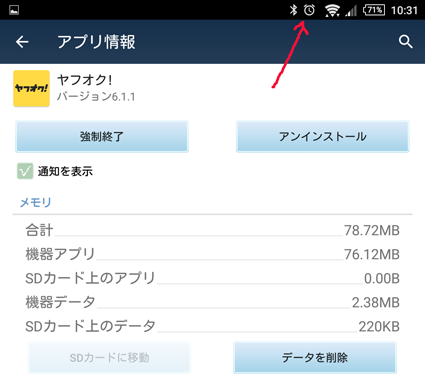Open search with the magnifier icon
Screen dimensions: 425x383
tap(405, 42)
